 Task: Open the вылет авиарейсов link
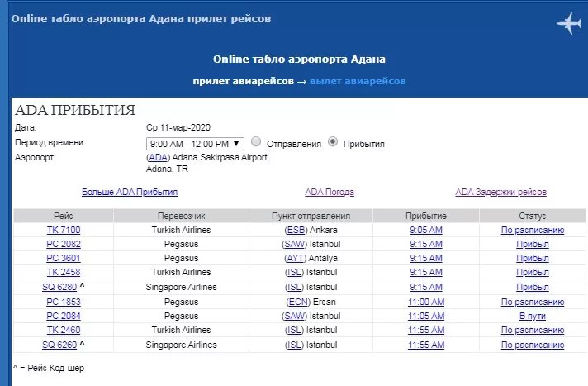358,81
